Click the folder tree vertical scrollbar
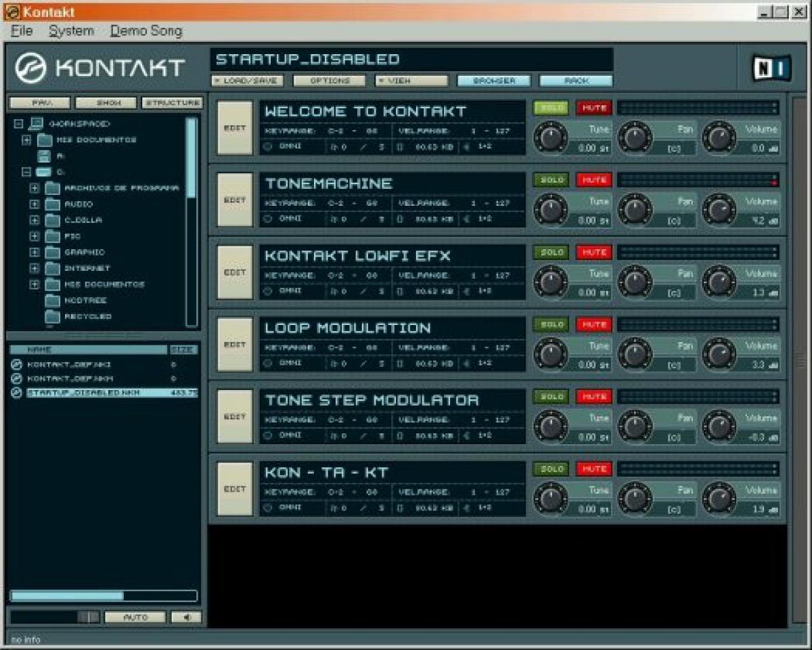Screen dimensions: 812x650 192,222
